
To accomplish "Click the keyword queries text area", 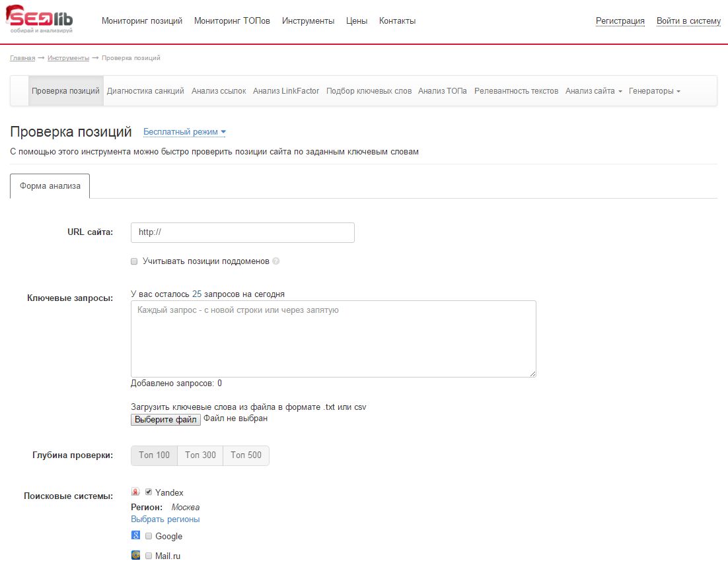I will pos(333,339).
